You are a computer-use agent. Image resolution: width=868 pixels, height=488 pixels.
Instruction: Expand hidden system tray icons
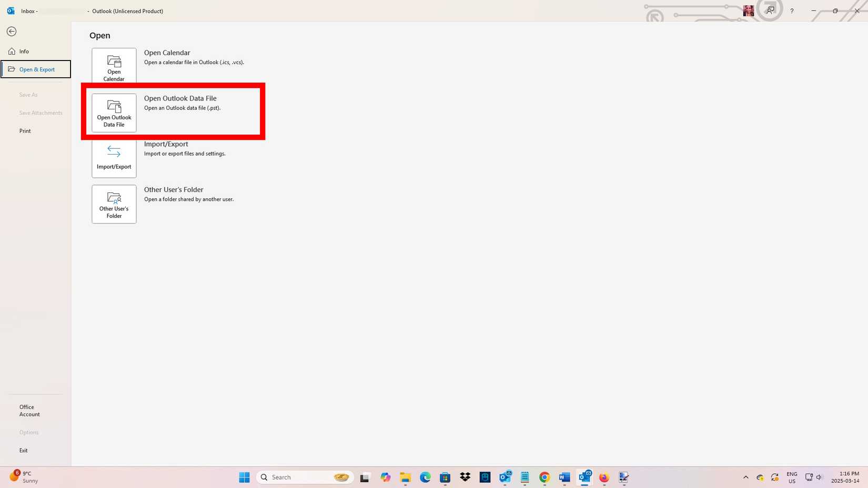746,477
